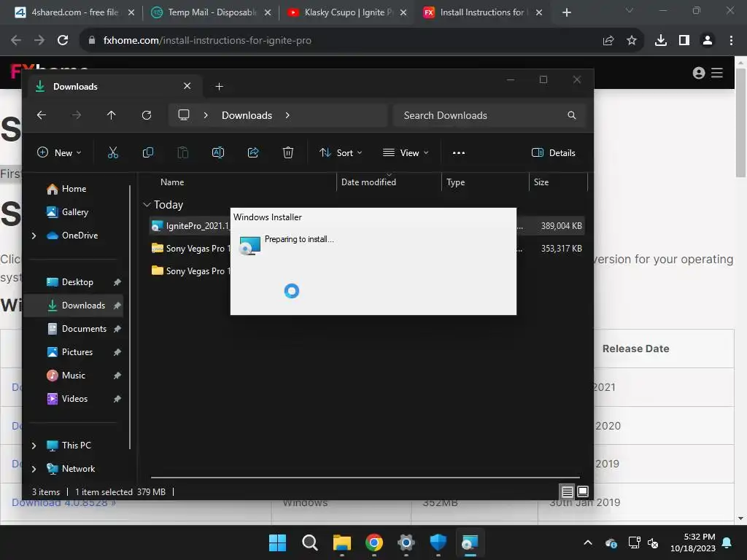Screen dimensions: 747x560
Task: Share this page icon in address bar
Action: click(608, 40)
